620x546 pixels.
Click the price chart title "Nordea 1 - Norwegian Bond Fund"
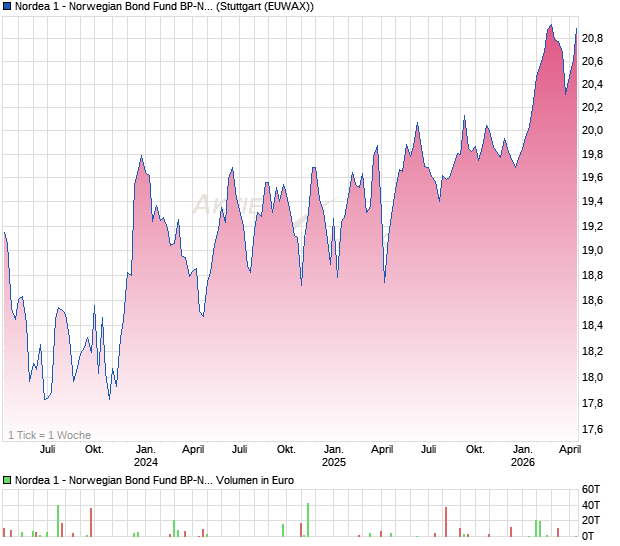pyautogui.click(x=112, y=7)
